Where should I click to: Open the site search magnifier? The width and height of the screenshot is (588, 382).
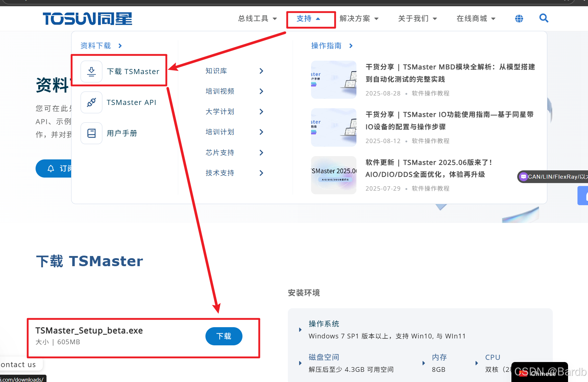pos(544,18)
